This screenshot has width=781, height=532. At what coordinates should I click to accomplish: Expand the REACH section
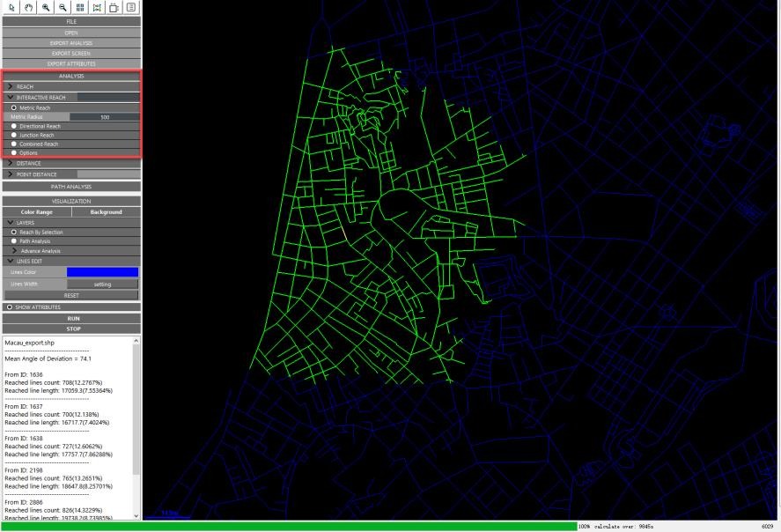71,86
